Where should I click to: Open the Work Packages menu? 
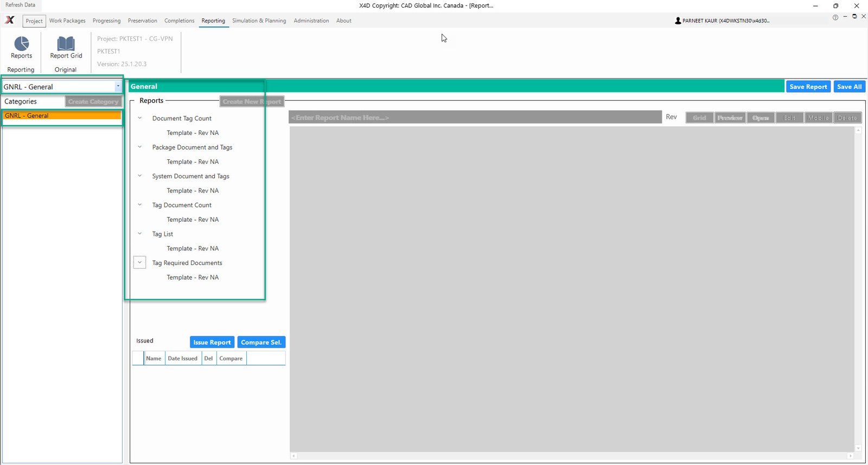67,21
